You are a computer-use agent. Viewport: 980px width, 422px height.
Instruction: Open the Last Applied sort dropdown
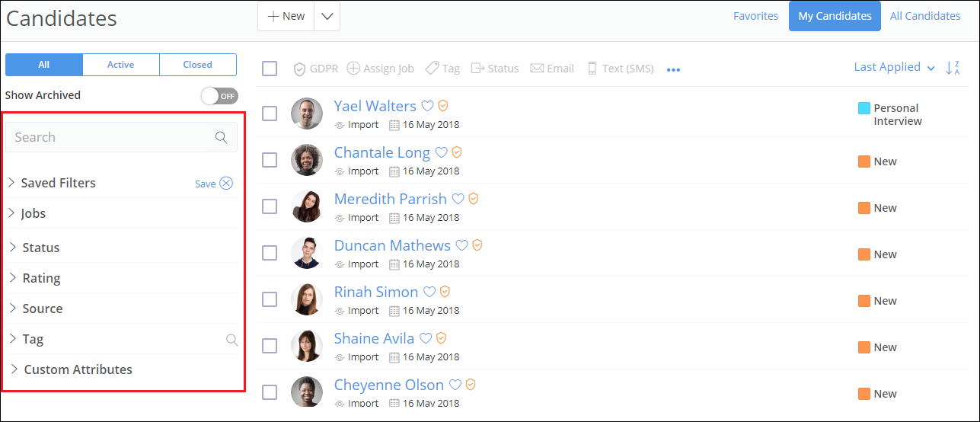pyautogui.click(x=894, y=67)
